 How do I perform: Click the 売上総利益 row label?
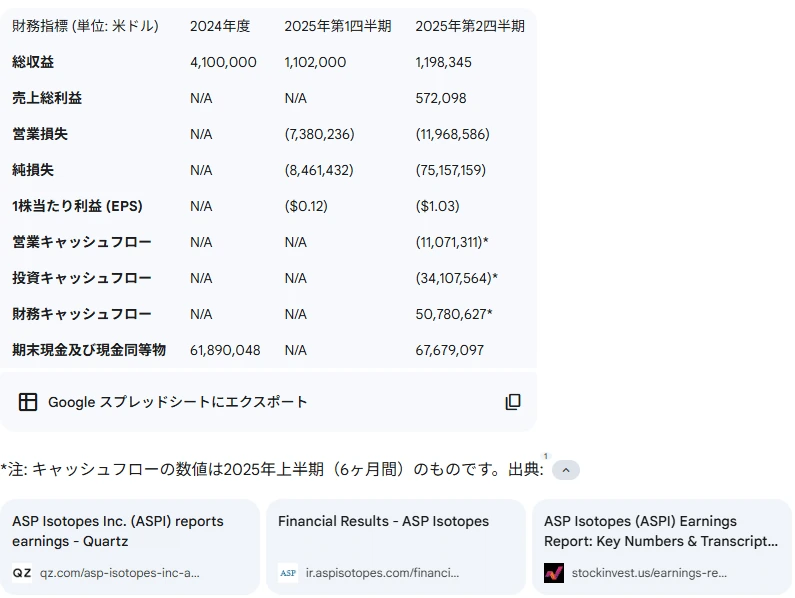point(47,98)
